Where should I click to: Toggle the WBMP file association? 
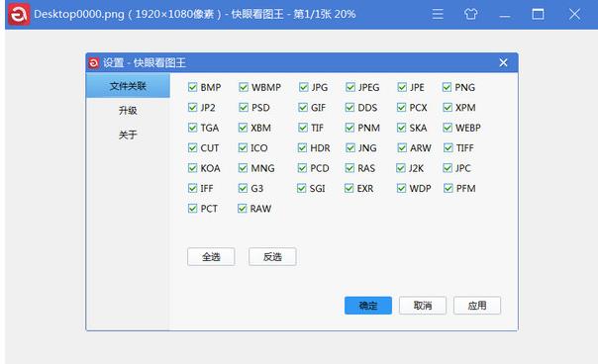coord(244,87)
